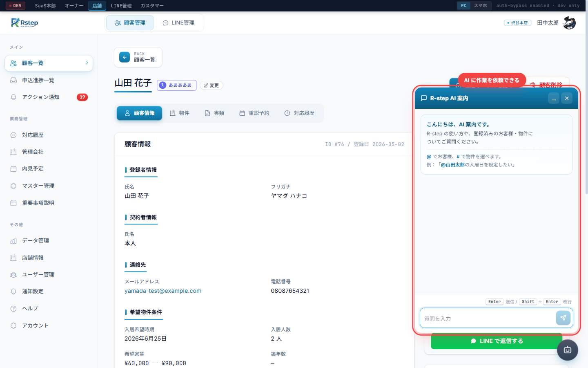Screen dimensions: 588x368
Task: Switch to PC view mode
Action: point(464,6)
